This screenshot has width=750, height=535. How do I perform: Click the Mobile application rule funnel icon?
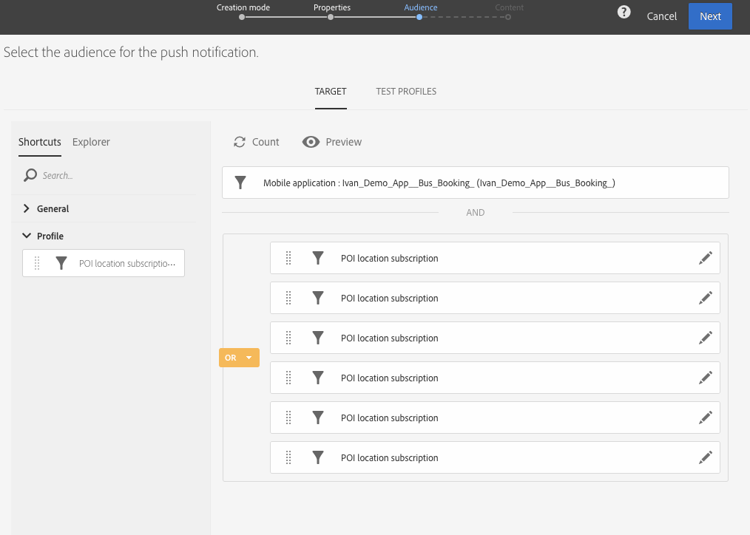pos(241,183)
